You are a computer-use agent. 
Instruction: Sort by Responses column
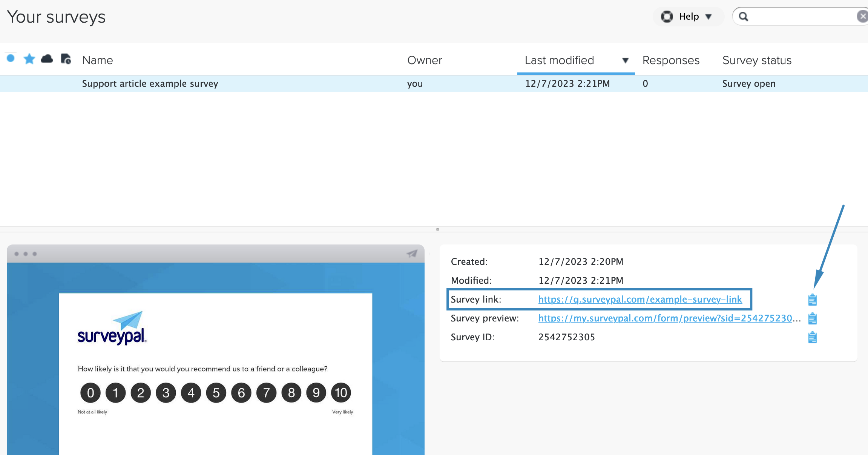pos(671,60)
